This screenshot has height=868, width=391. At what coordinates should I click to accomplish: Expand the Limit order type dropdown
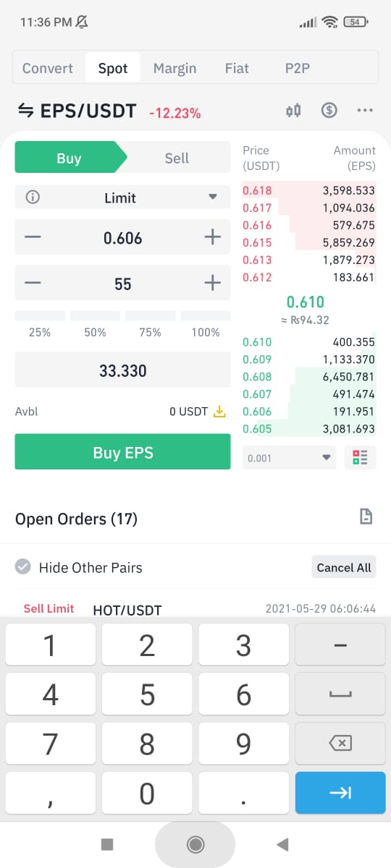(123, 197)
